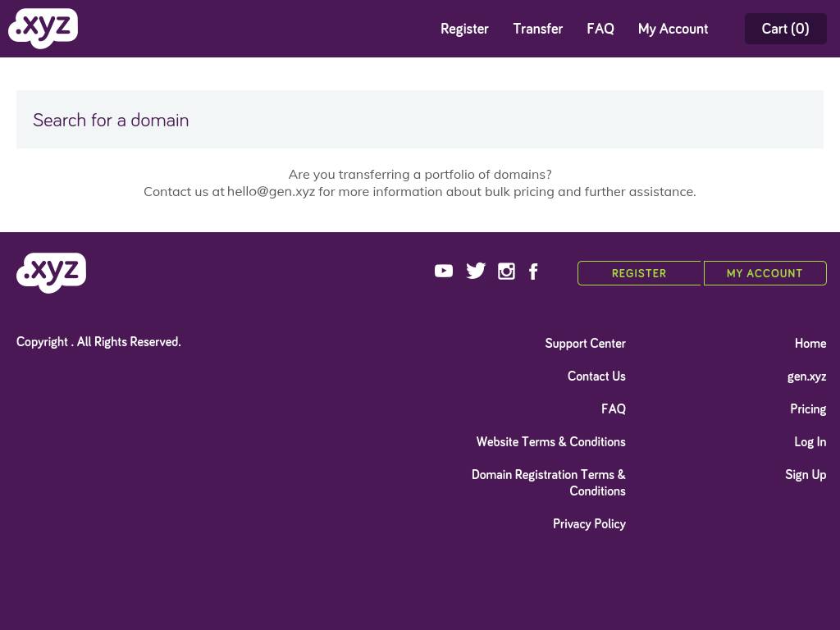Viewport: 840px width, 630px height.
Task: Open the Cart (0) button
Action: pos(785,29)
